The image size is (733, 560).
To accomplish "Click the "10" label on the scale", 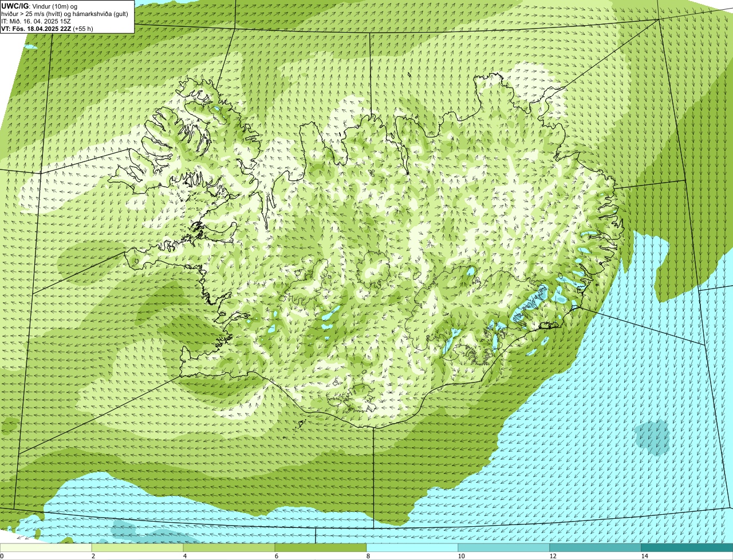I will click(461, 556).
